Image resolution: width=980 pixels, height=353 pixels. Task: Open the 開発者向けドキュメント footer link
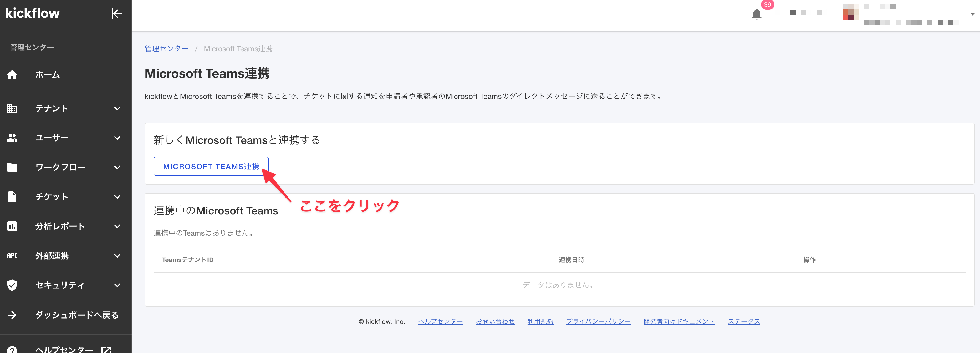679,321
